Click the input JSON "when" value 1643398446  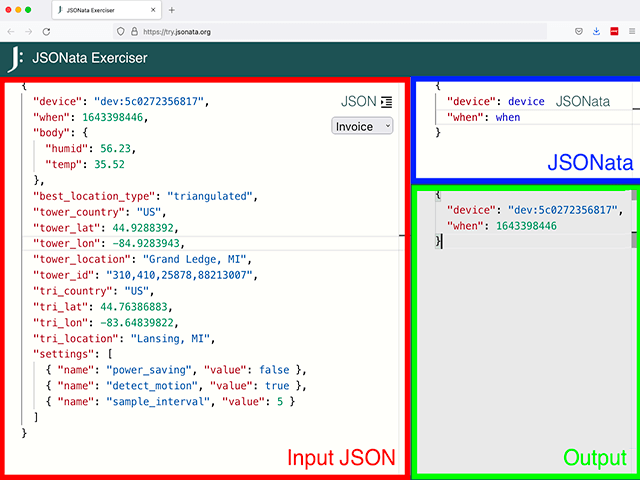click(113, 118)
